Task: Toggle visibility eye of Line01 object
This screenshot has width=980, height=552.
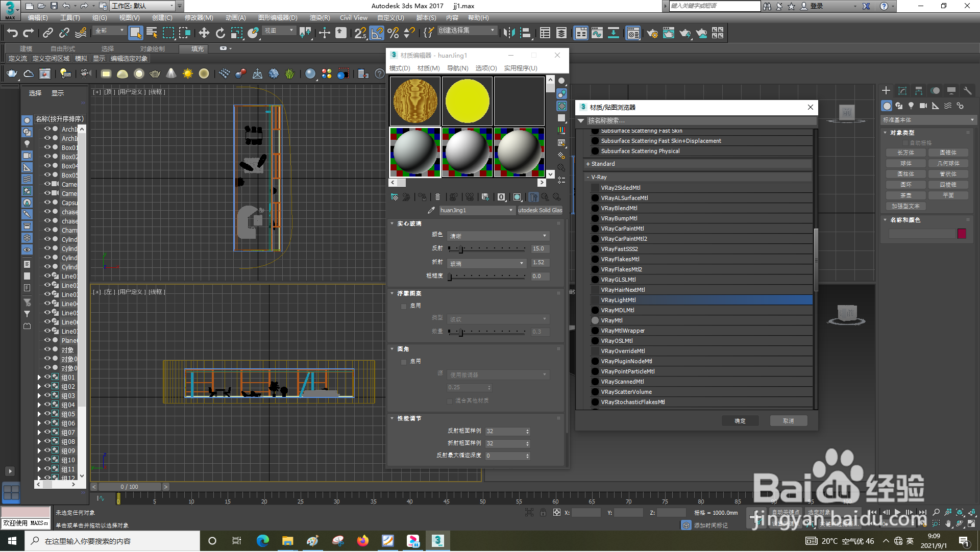Action: point(47,276)
